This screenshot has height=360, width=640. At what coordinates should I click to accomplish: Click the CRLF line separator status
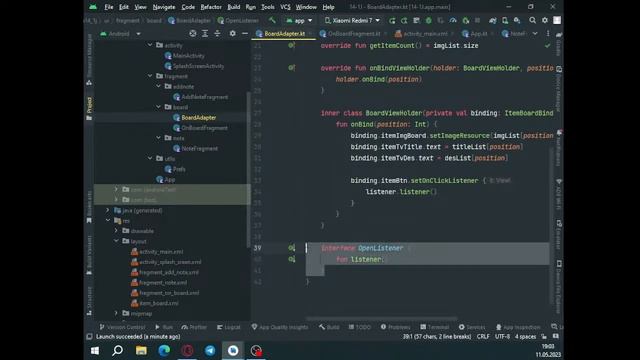tap(483, 336)
